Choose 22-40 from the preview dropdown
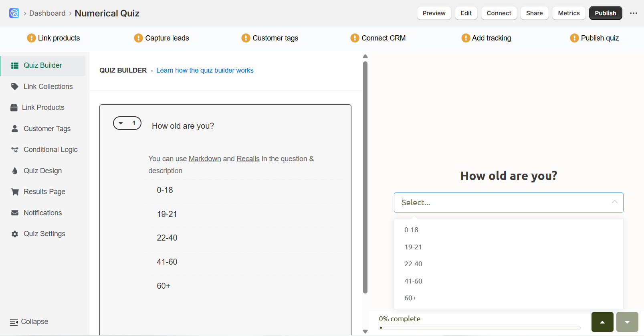The height and width of the screenshot is (336, 644). (509, 264)
